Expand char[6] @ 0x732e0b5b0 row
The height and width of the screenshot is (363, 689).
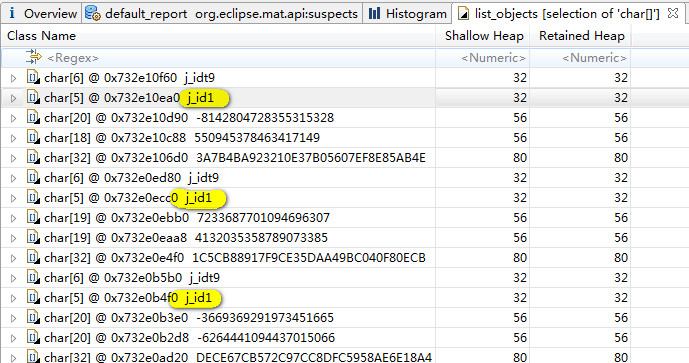coord(14,278)
